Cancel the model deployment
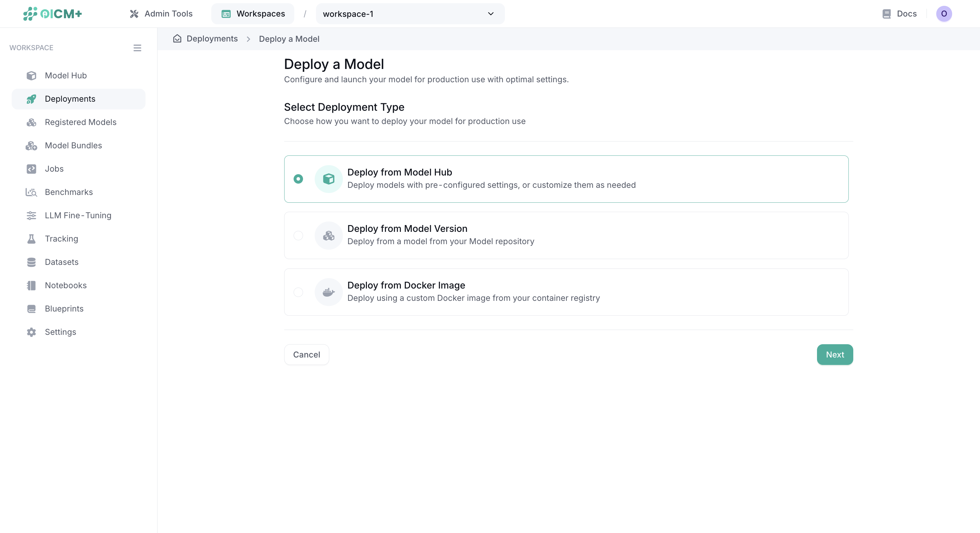This screenshot has height=533, width=980. point(306,354)
